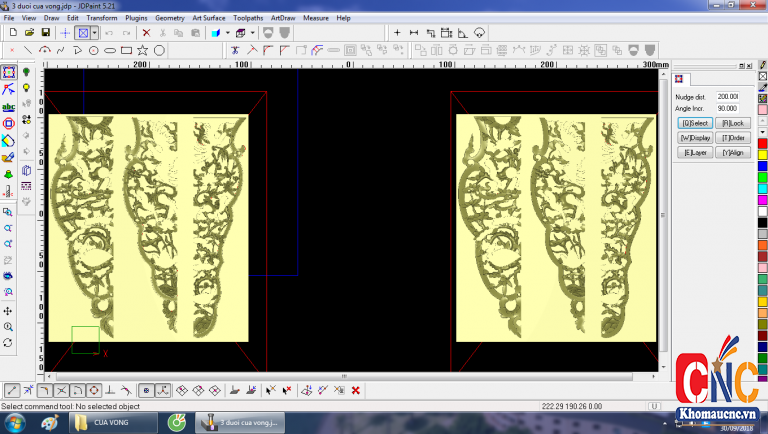Toggle the [T]Order option
768x434 pixels.
tap(733, 137)
